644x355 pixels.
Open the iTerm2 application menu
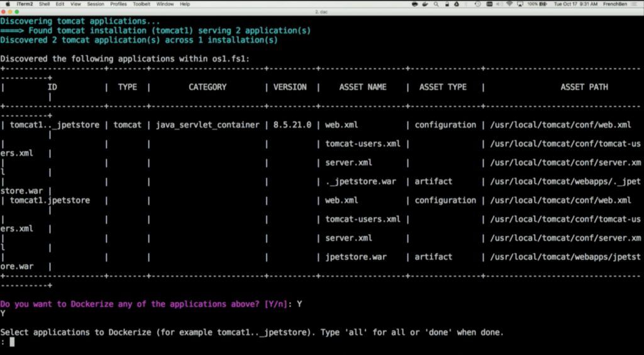25,4
